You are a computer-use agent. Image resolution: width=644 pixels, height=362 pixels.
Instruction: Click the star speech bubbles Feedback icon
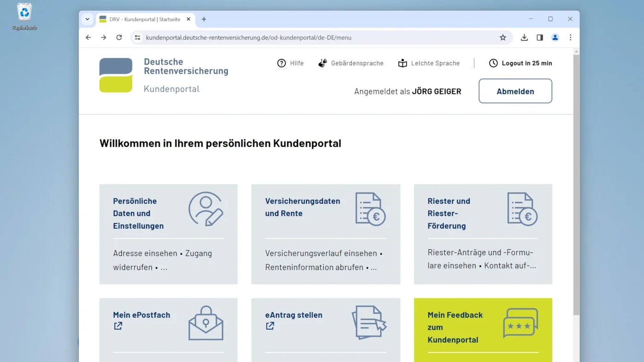tap(520, 323)
